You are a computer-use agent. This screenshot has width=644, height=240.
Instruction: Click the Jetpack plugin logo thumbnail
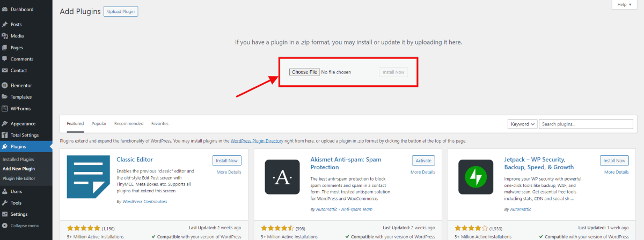(476, 177)
